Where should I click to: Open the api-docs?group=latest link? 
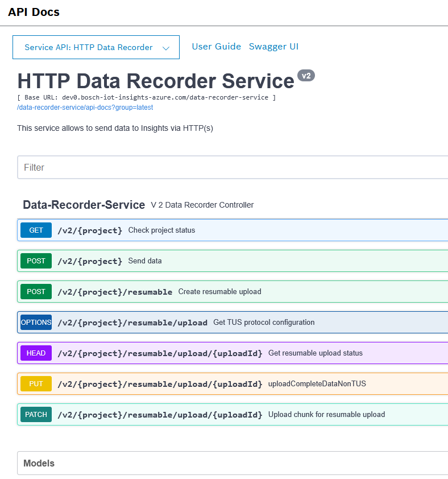pyautogui.click(x=85, y=108)
